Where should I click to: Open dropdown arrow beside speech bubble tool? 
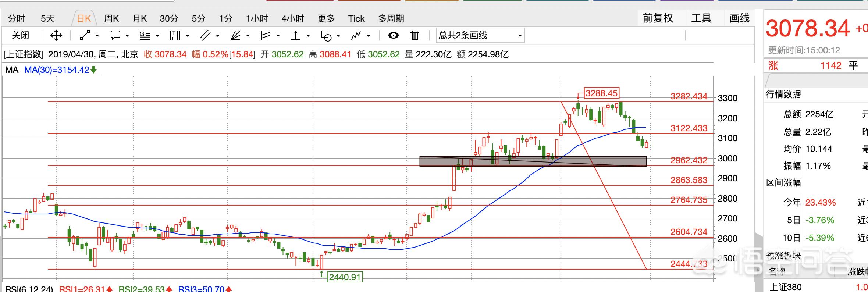point(127,36)
